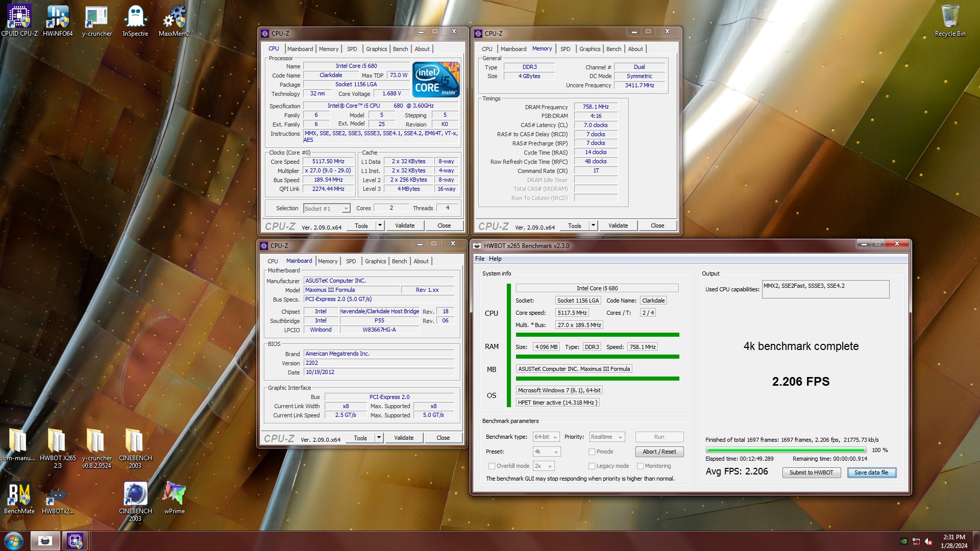Open the InSpectre ghost icon
980x551 pixels.
coord(135,20)
